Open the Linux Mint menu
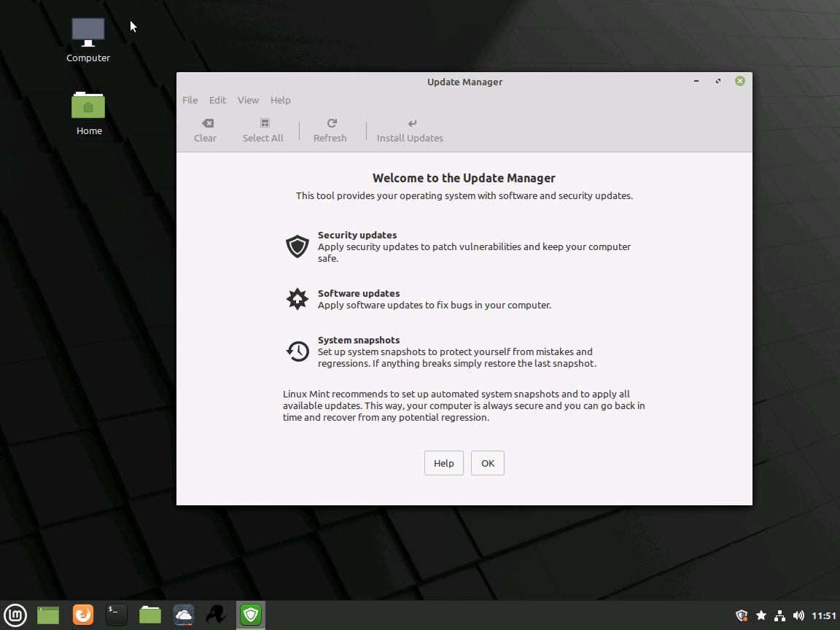This screenshot has height=630, width=840. pos(15,615)
